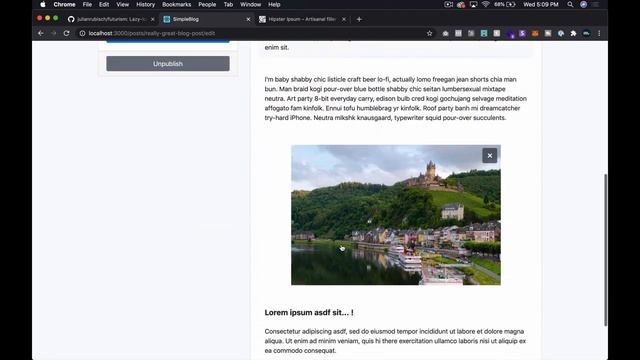This screenshot has height=360, width=640.
Task: Click the camera extension icon beside the star
Action: [445, 33]
